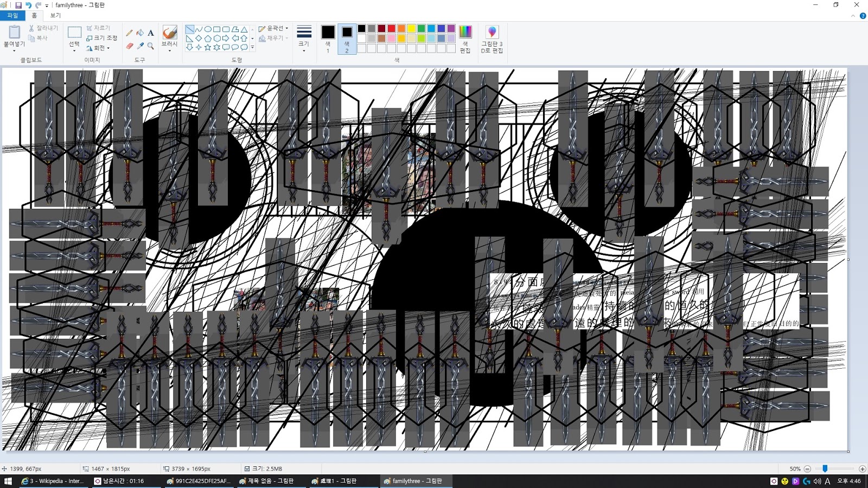Zoom out with the minus button

807,469
